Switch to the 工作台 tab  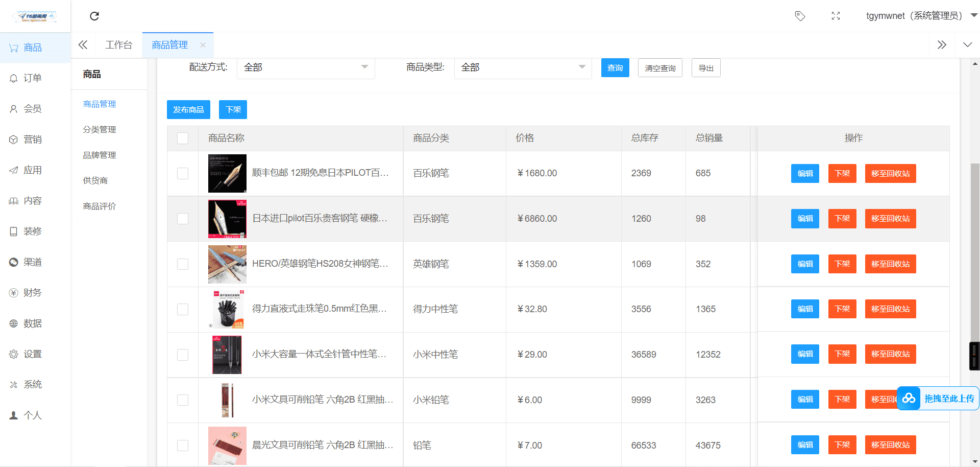tap(118, 45)
